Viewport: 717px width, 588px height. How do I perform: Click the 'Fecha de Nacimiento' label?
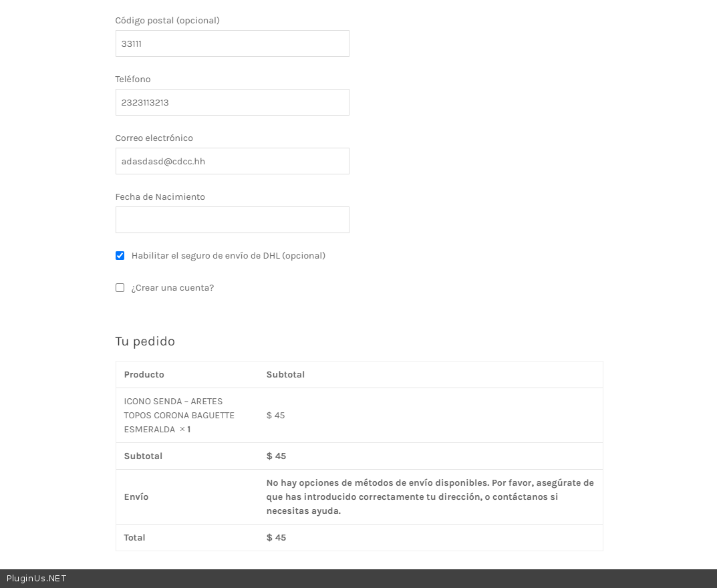[160, 197]
